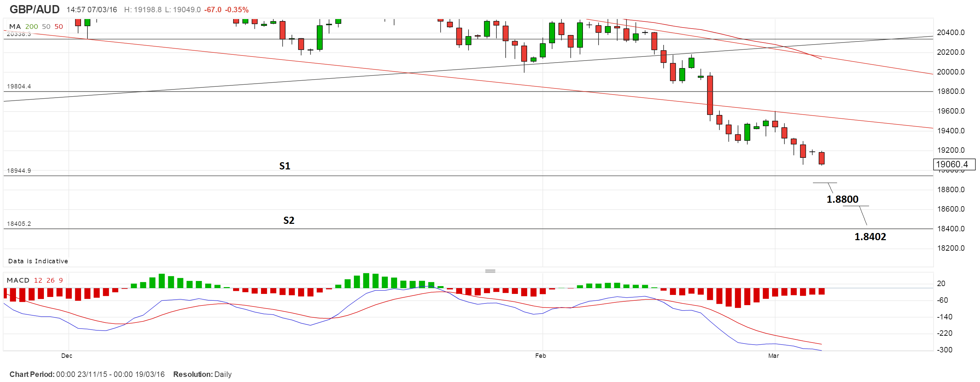Click the green 200 MA period value
Image resolution: width=980 pixels, height=382 pixels.
[32, 27]
